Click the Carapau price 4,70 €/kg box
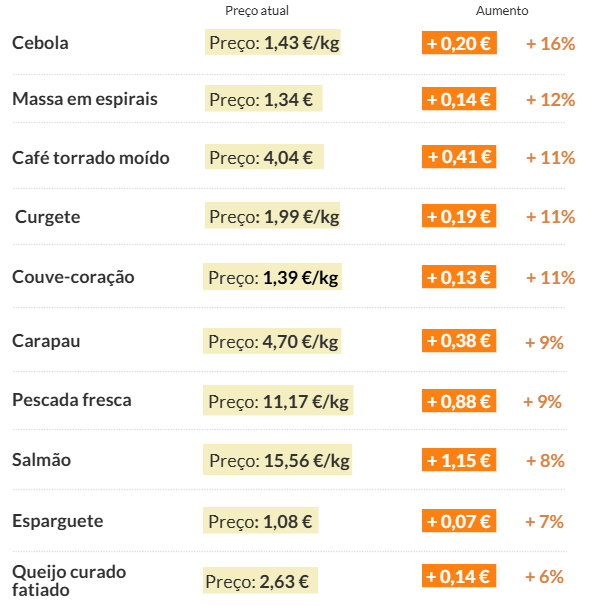The image size is (597, 606). coord(272,341)
